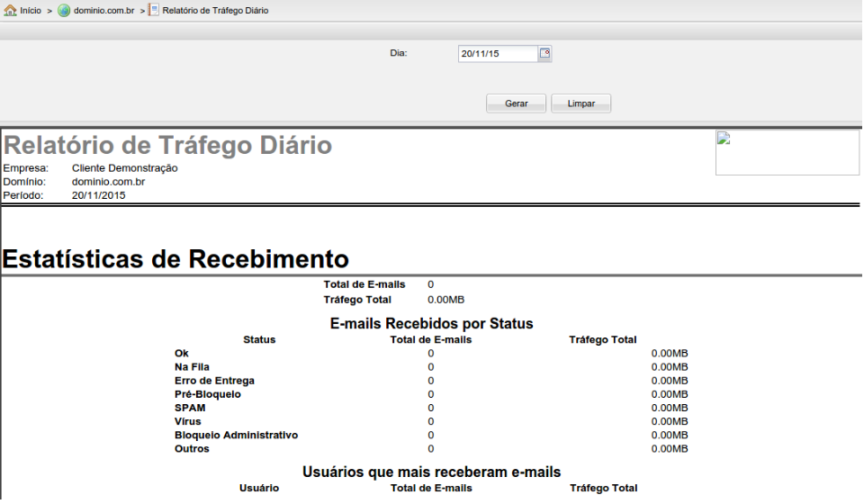This screenshot has width=864, height=504.
Task: Select the Vírus status row label
Action: [x=188, y=421]
